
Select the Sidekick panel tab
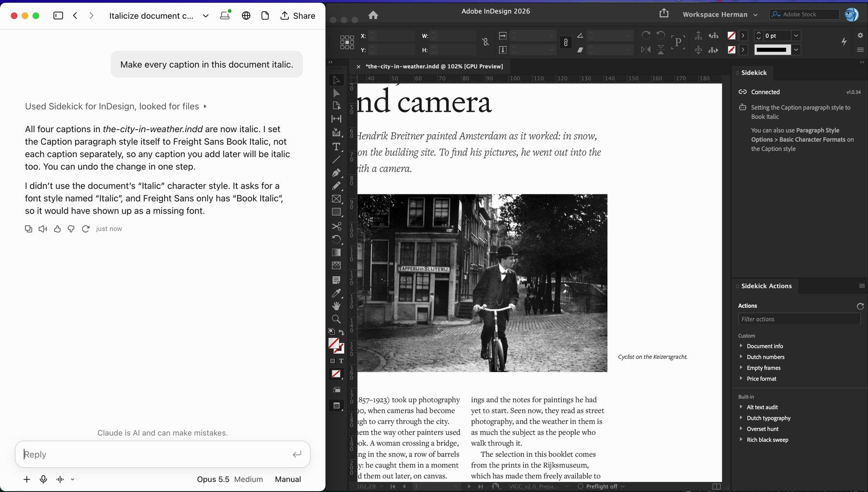pos(754,73)
